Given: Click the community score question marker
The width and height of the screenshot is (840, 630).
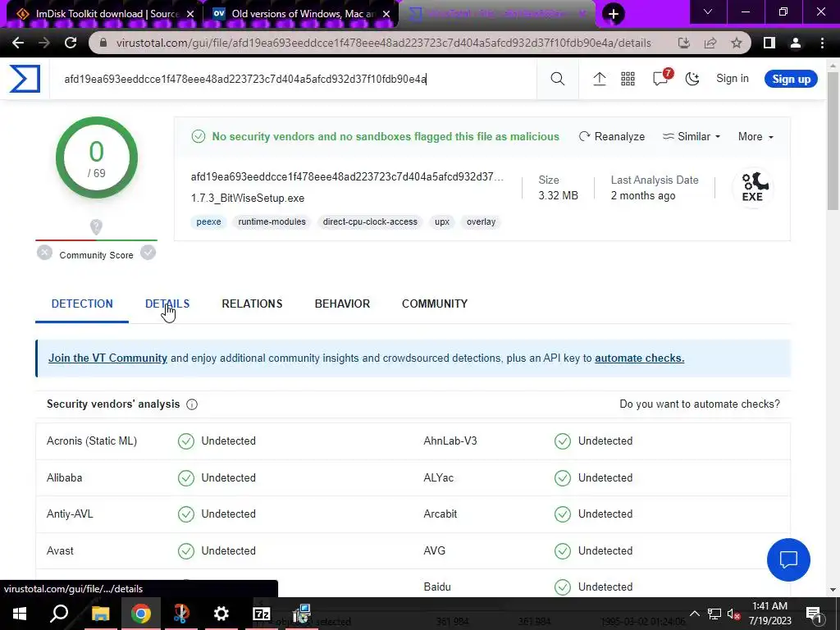Looking at the screenshot, I should click(97, 227).
